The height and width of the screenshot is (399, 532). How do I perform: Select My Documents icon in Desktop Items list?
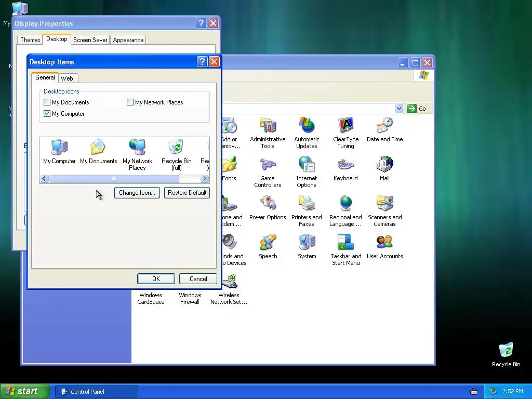(98, 152)
